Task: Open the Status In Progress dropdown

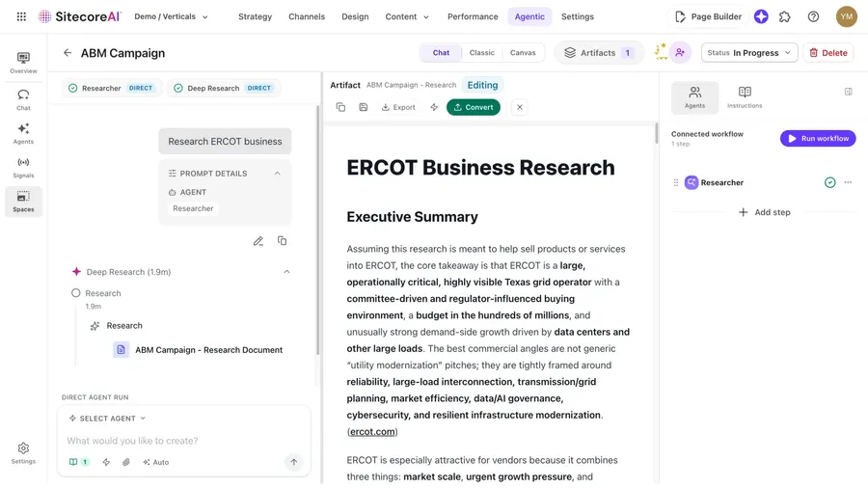Action: (749, 53)
